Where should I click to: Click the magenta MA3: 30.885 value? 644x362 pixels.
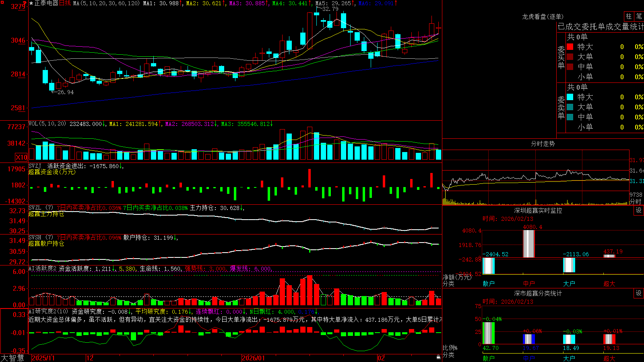pos(247,3)
